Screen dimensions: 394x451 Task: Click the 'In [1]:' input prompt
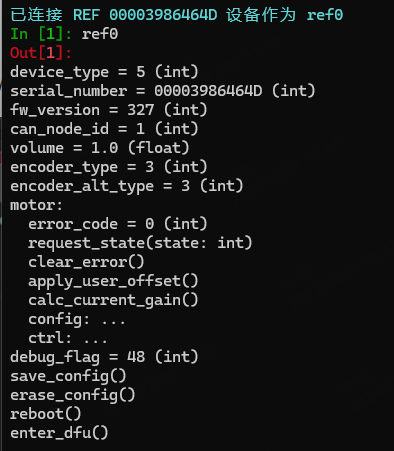pyautogui.click(x=41, y=34)
